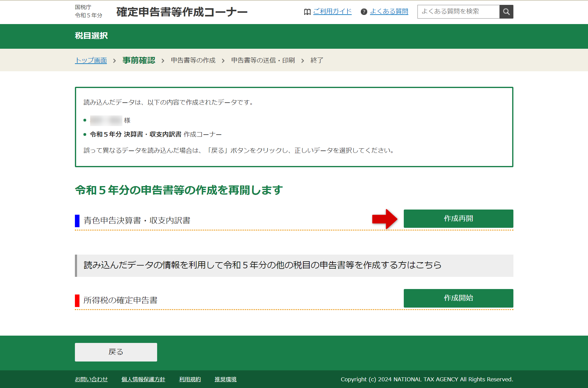Viewport: 588px width, 388px height.
Task: Open the 推奨環境 footer link
Action: 225,379
